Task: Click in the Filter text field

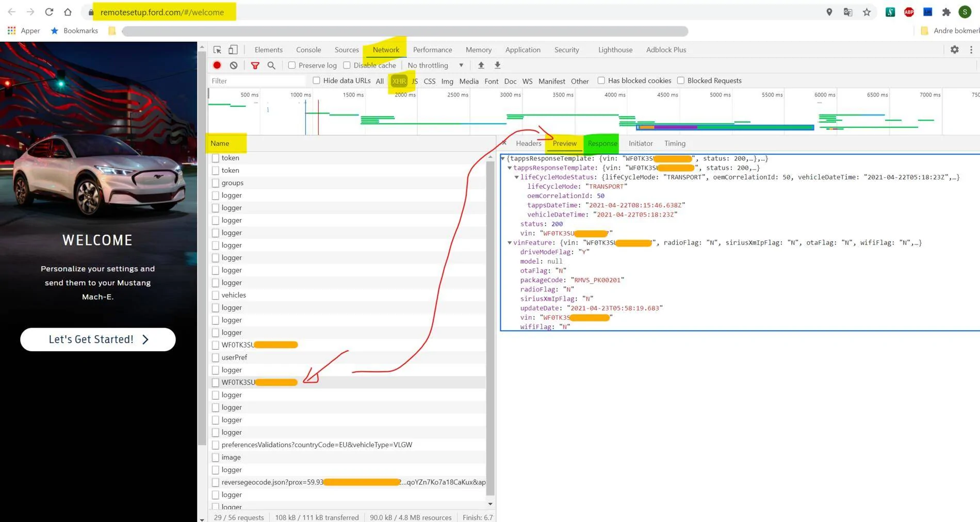Action: pos(257,81)
